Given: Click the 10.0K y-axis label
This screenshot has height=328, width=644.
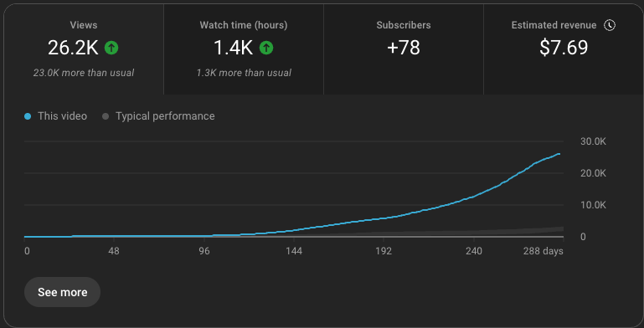Looking at the screenshot, I should (593, 205).
